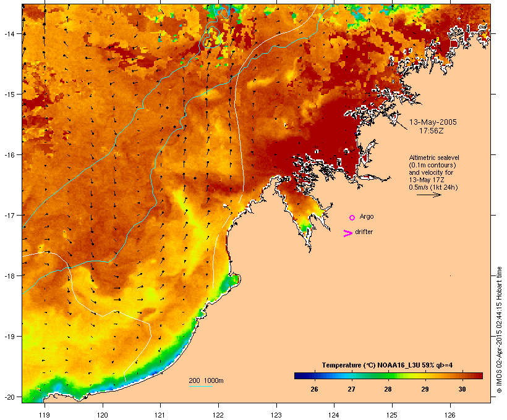Click the longitude axis label 124
The width and height of the screenshot is (507, 420).
pos(334,415)
